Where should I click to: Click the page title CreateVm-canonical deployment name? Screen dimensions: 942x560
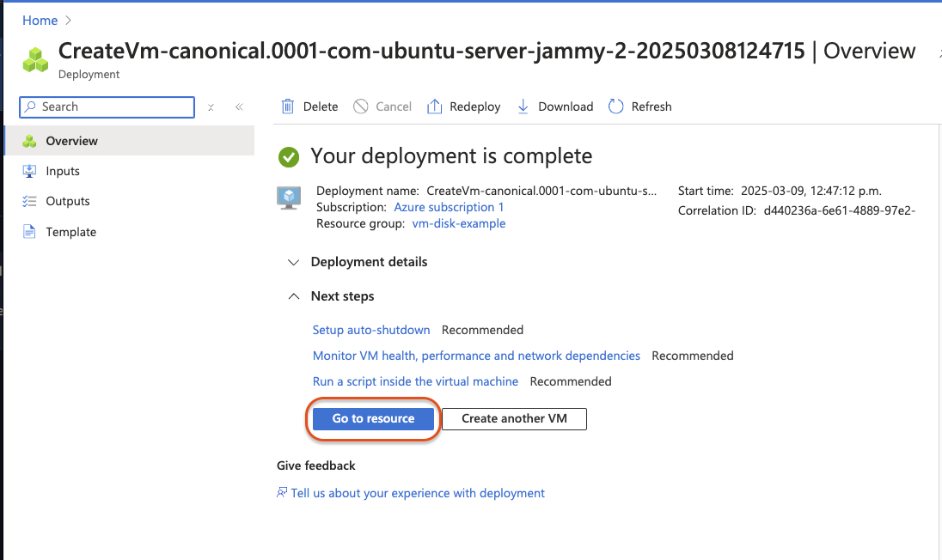(431, 51)
